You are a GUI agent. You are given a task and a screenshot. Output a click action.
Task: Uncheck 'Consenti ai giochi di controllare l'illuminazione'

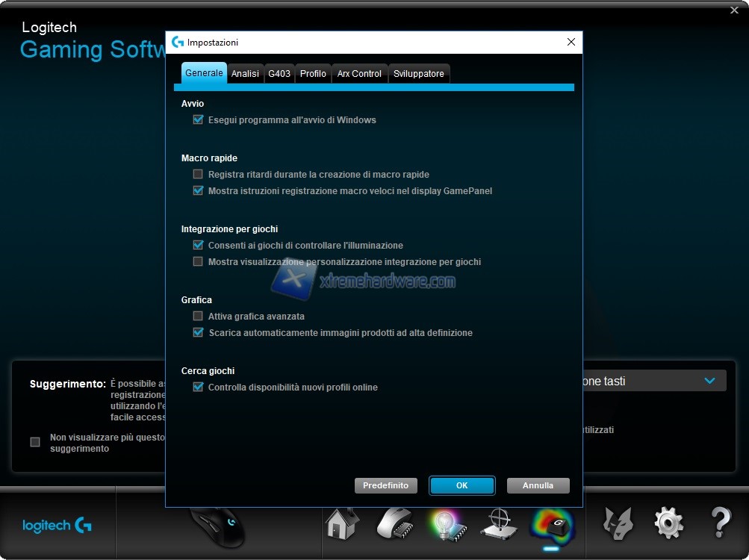(198, 245)
